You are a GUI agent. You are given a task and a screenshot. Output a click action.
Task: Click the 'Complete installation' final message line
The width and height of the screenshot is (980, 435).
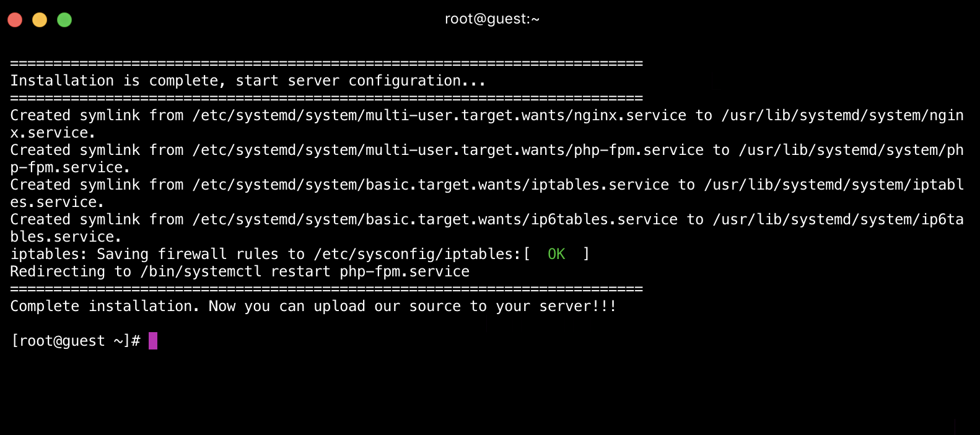pyautogui.click(x=313, y=306)
